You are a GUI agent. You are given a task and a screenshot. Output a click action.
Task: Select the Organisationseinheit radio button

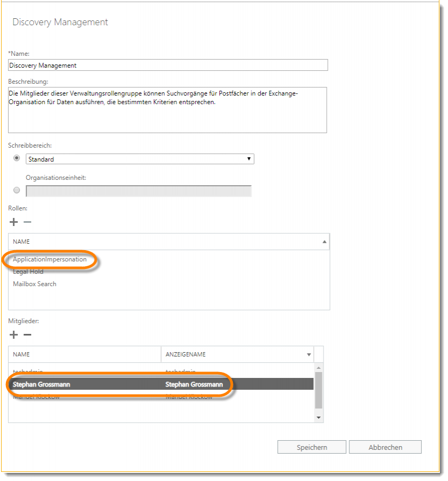(x=17, y=191)
